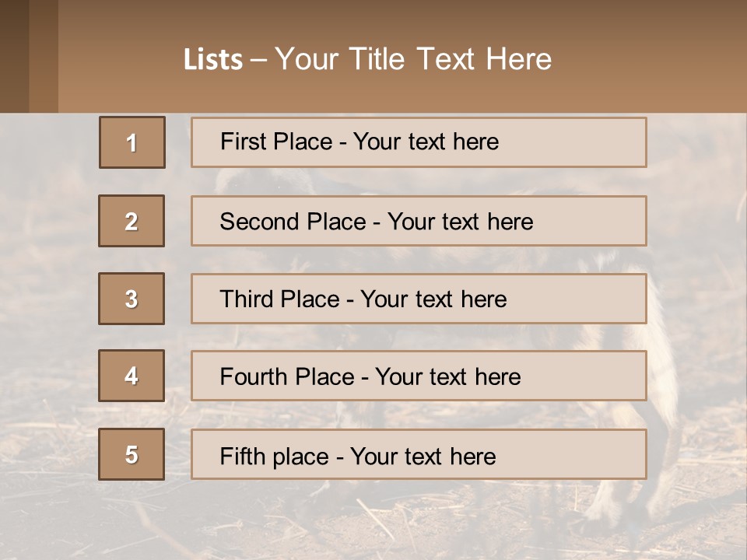Click the bold word Lists in title
Image resolution: width=747 pixels, height=560 pixels.
click(213, 60)
